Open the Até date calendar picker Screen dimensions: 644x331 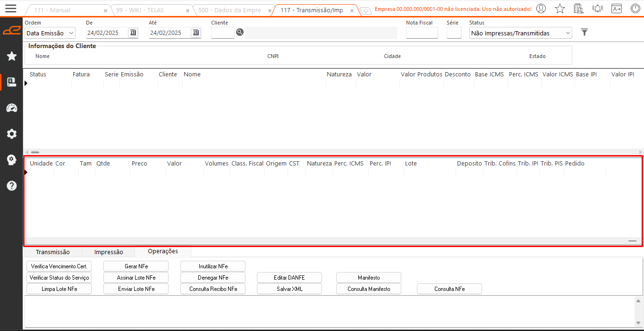point(195,33)
